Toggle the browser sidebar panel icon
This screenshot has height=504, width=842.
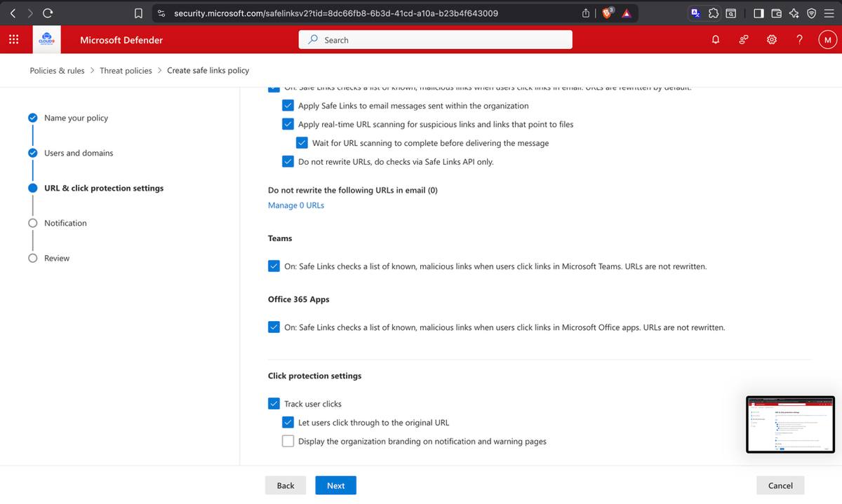[759, 13]
